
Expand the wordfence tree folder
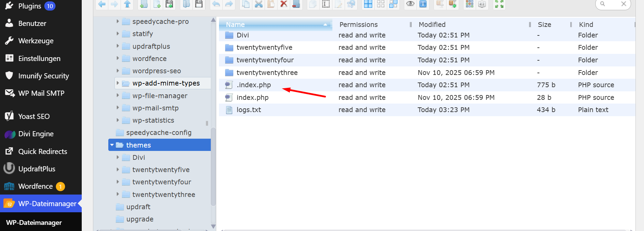pos(117,58)
